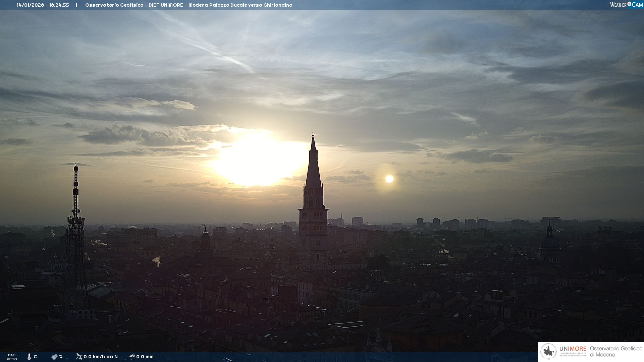This screenshot has width=644, height=362.
Task: Click the humidity water drops icon
Action: click(x=54, y=357)
